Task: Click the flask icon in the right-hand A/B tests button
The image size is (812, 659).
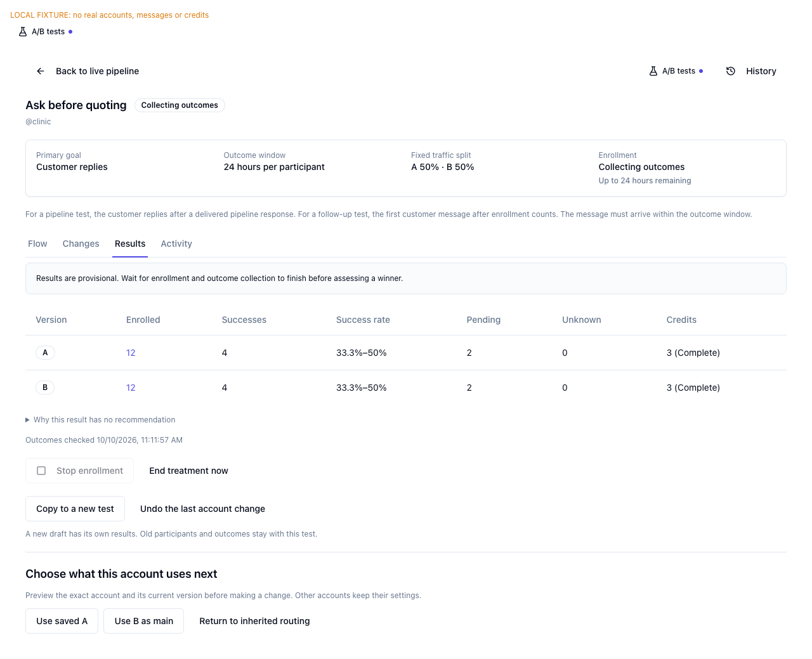Action: click(x=653, y=71)
